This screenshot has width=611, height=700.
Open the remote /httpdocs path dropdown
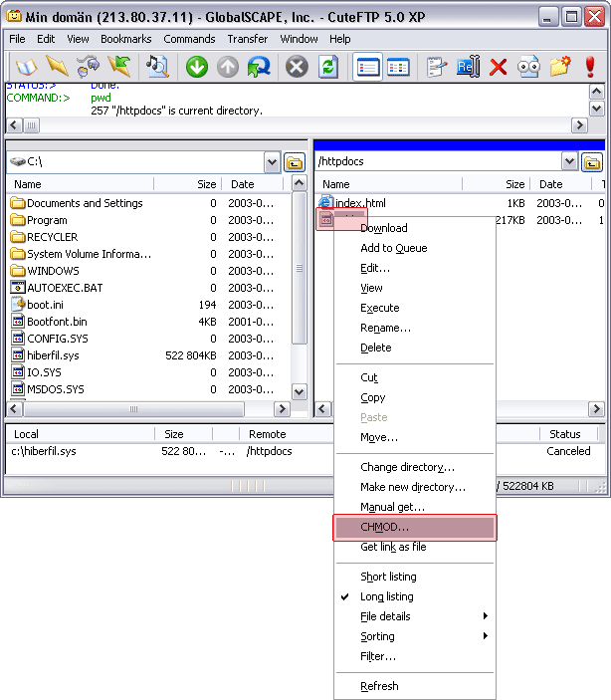click(569, 162)
